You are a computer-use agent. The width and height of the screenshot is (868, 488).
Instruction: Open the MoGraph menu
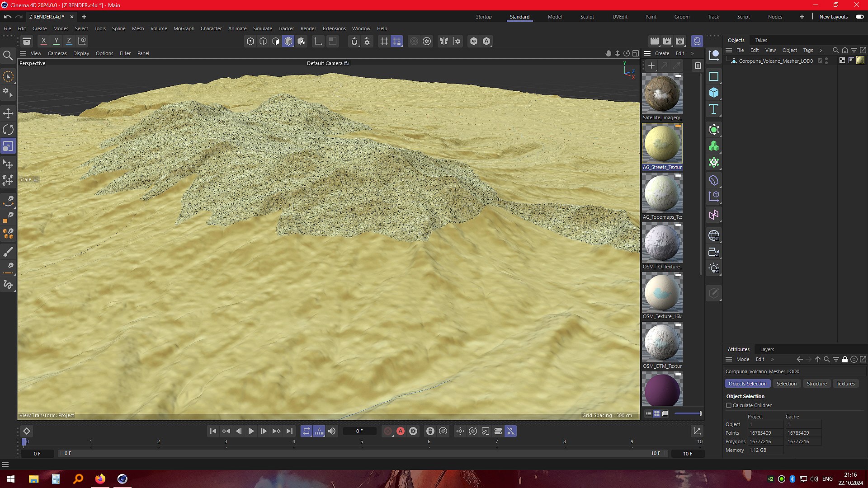[x=184, y=28]
